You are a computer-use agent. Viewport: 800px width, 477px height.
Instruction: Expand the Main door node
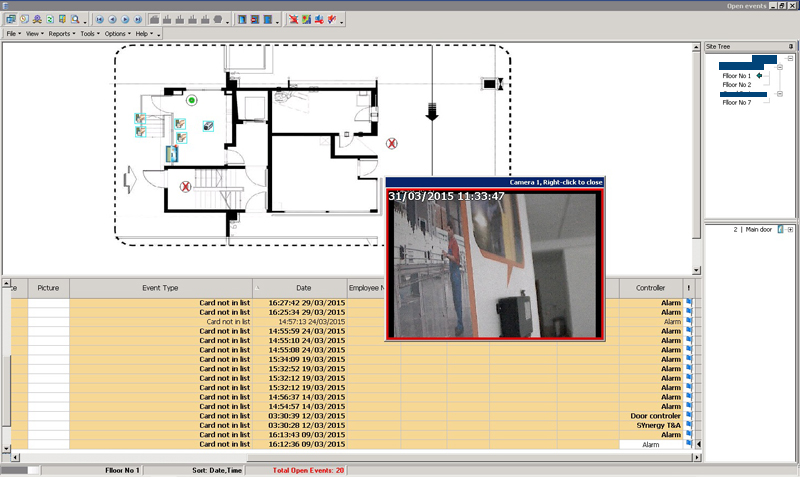coord(790,230)
